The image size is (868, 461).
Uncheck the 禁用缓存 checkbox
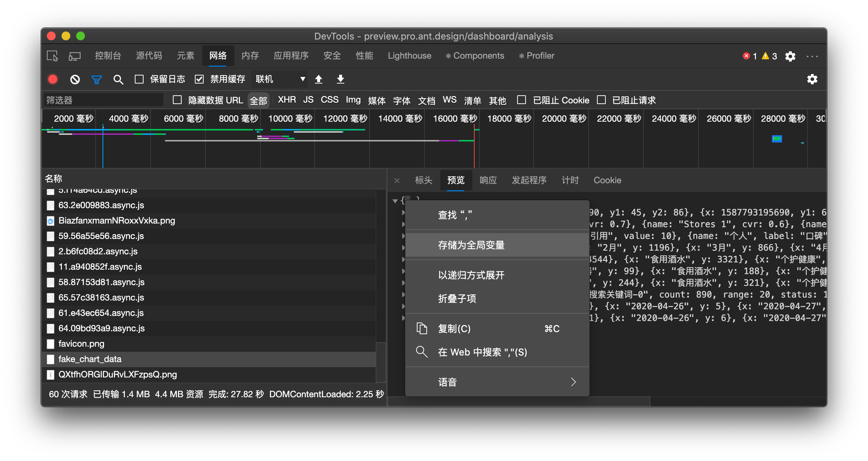point(199,79)
